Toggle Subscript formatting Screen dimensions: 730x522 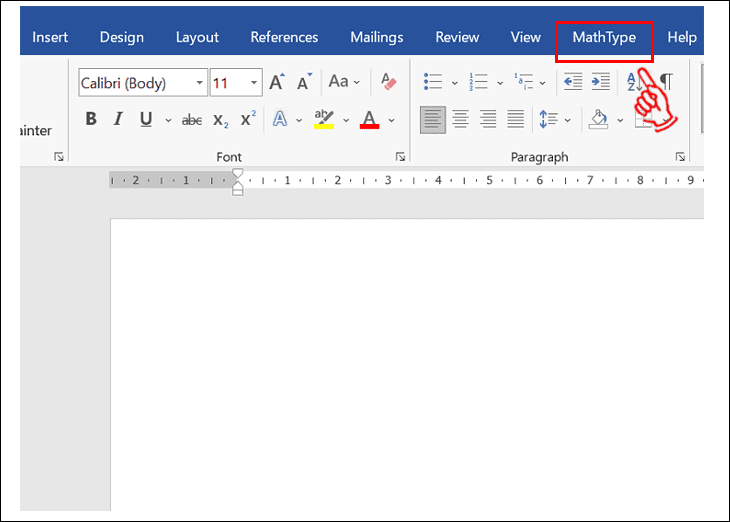(x=221, y=120)
